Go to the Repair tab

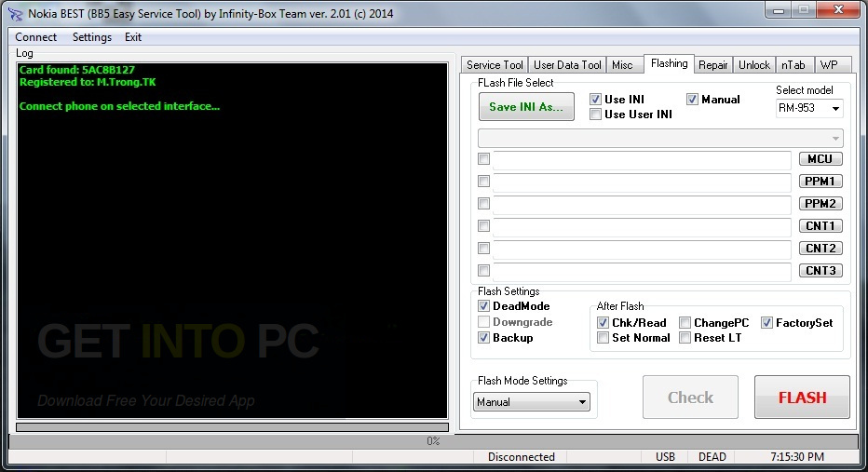[x=712, y=65]
